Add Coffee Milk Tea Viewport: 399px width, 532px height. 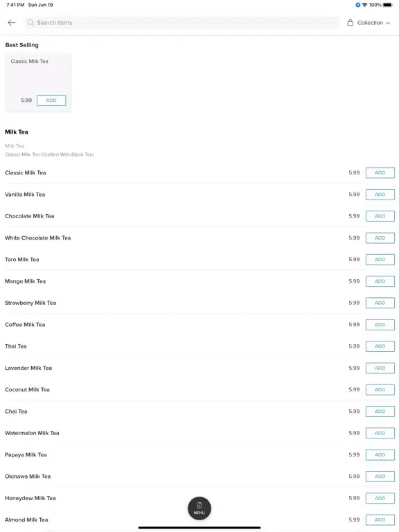380,325
